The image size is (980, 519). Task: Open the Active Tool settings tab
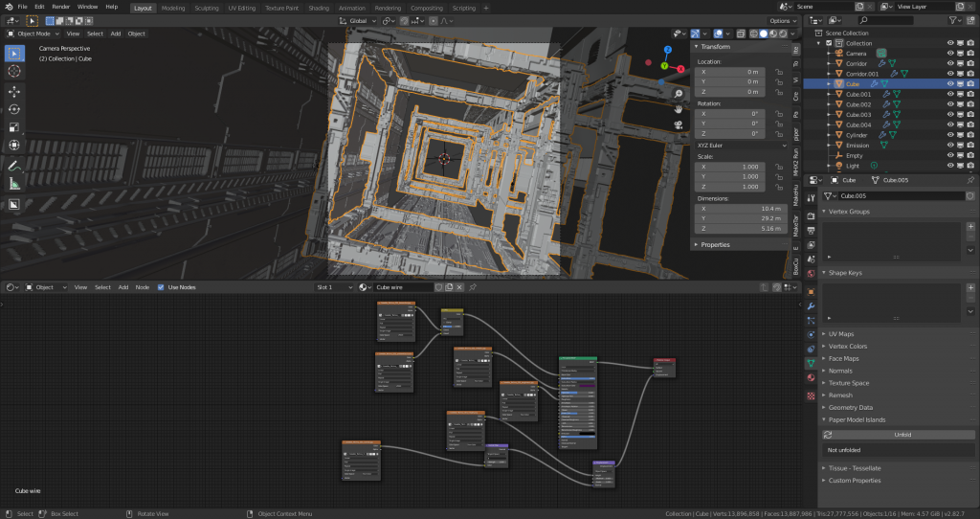point(811,198)
